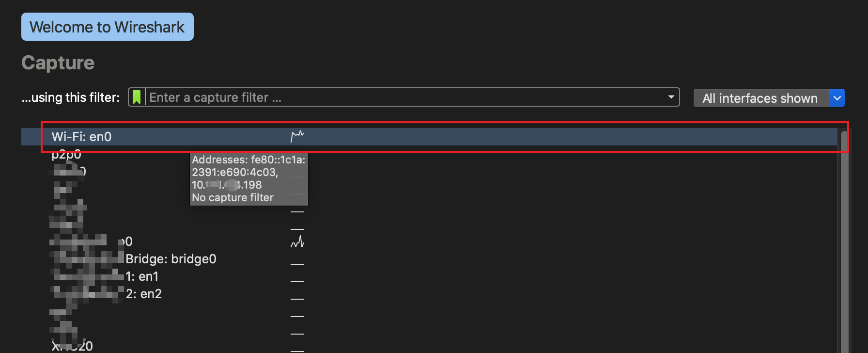Select the Wi-Fi: en0 interface
The image size is (868, 353).
pos(82,137)
